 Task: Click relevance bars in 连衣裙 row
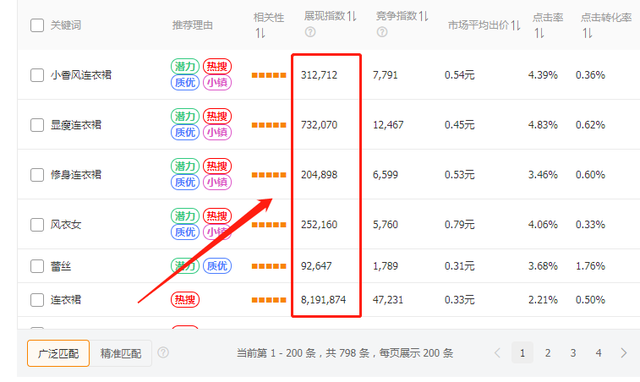click(x=269, y=300)
